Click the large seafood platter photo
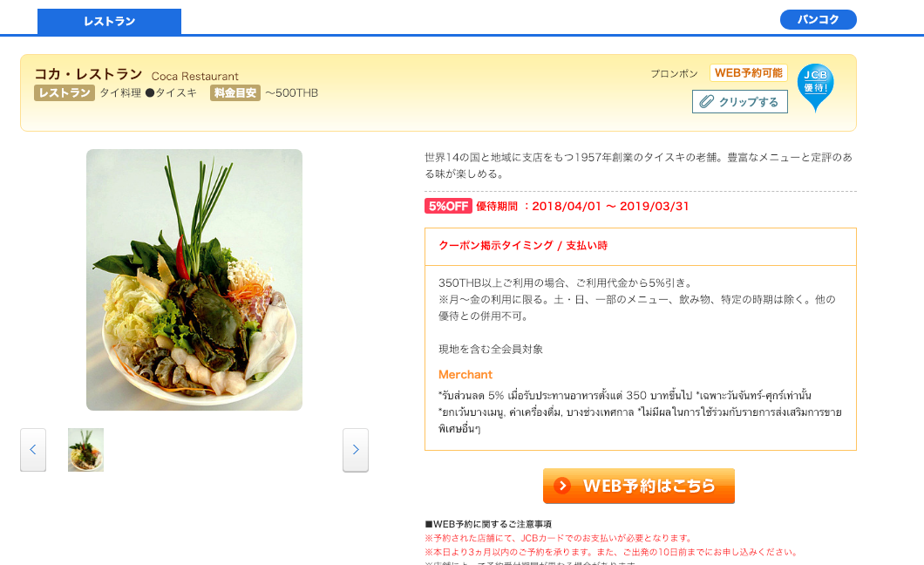 click(x=194, y=280)
